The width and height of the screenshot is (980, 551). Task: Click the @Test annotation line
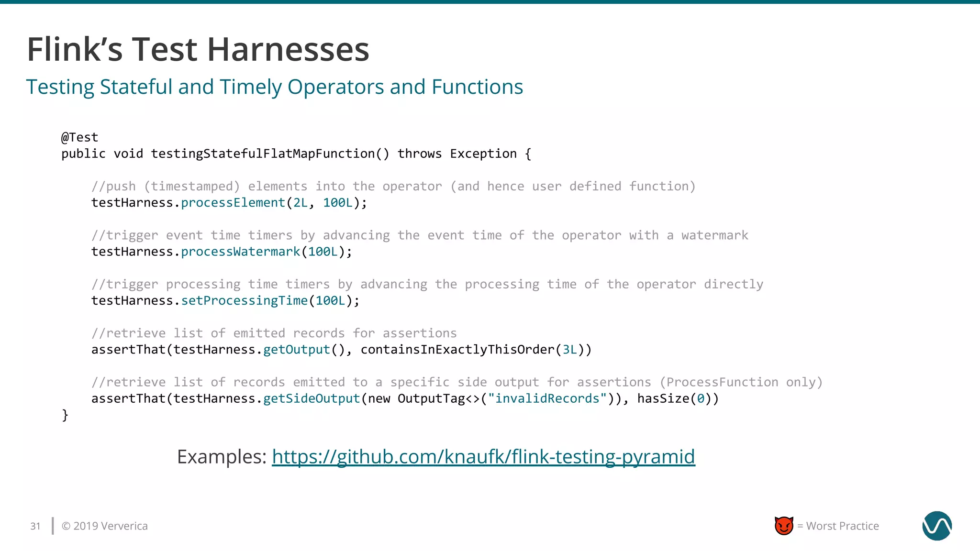pyautogui.click(x=79, y=138)
